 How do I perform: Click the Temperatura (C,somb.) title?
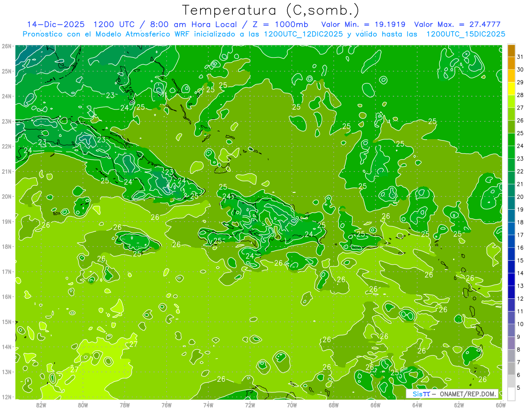271,10
